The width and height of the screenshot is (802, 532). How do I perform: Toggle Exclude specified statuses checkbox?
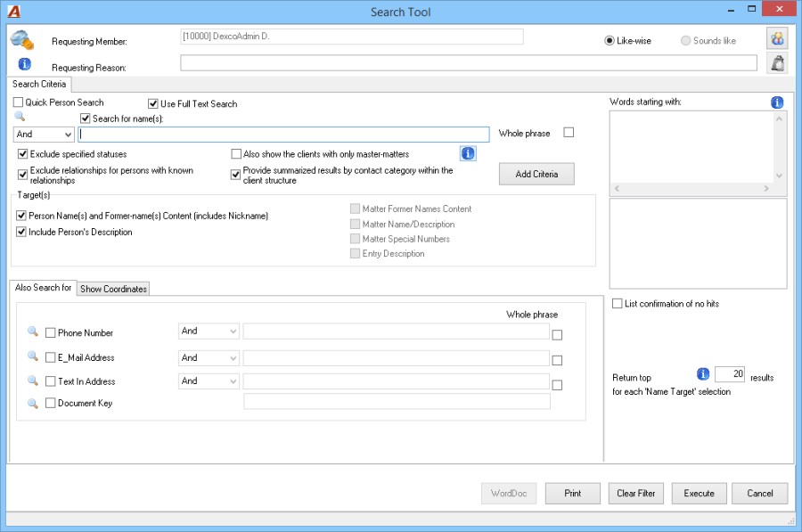point(22,154)
